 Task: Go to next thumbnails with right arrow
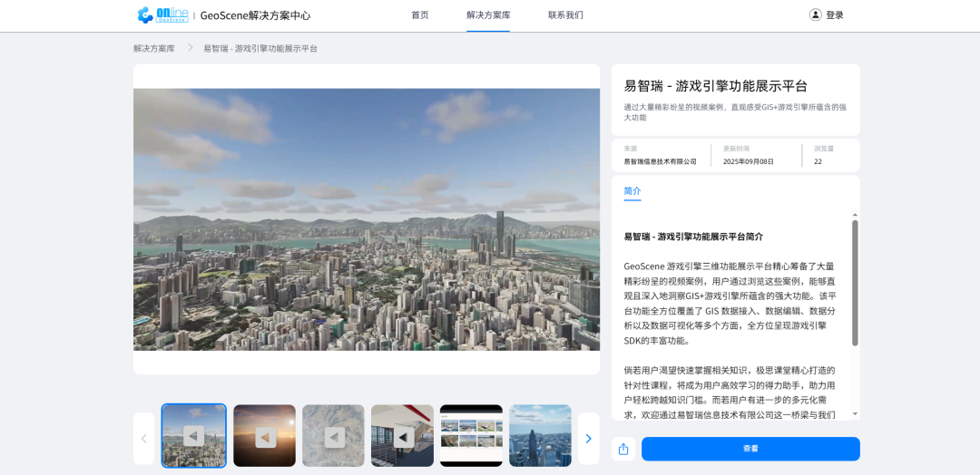point(588,438)
